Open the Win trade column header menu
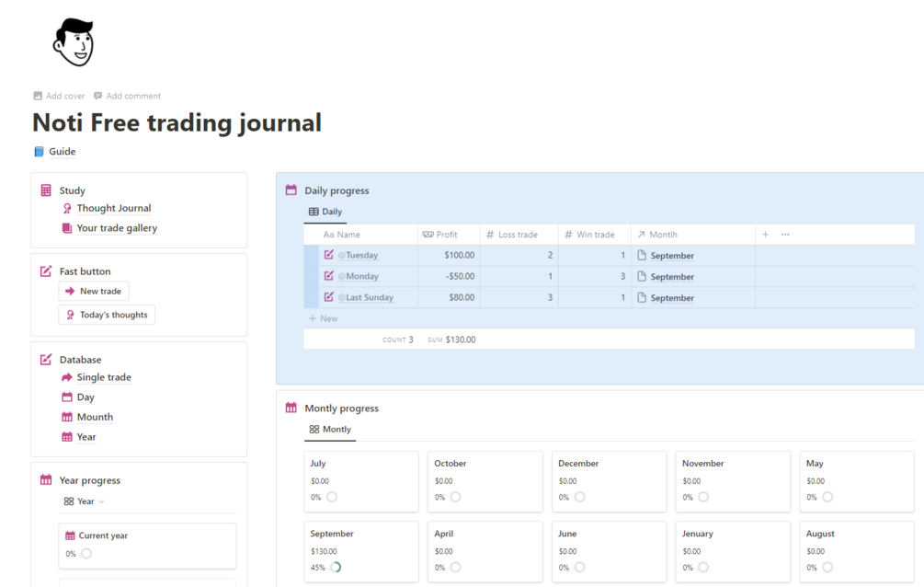Viewport: 924px width, 587px height. click(595, 235)
